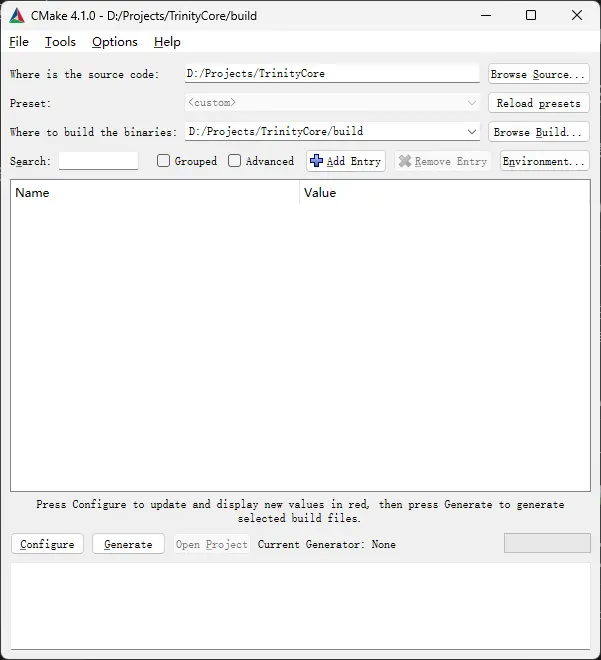Image resolution: width=601 pixels, height=660 pixels.
Task: Open the File menu
Action: (x=19, y=42)
